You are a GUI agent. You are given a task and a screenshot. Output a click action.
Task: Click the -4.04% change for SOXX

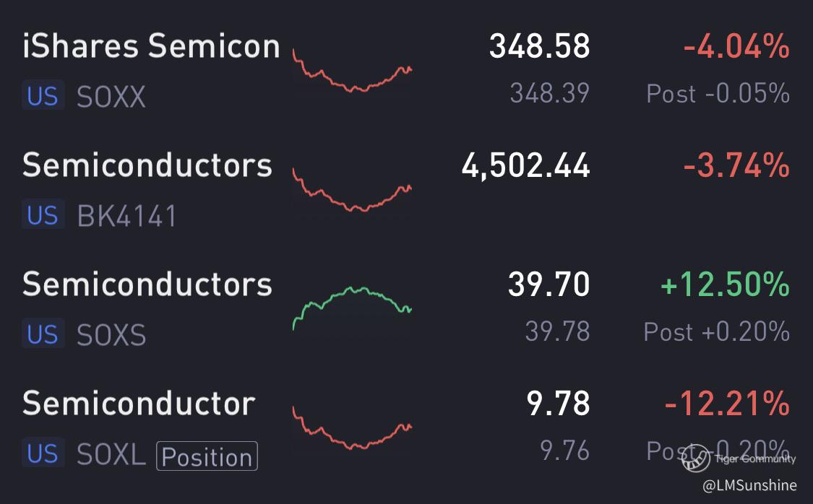point(737,45)
